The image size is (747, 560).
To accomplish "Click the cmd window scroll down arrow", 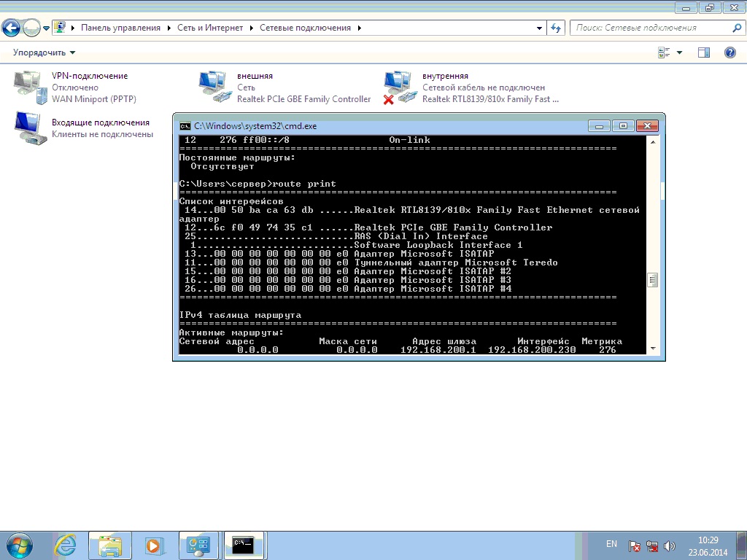I will 652,349.
